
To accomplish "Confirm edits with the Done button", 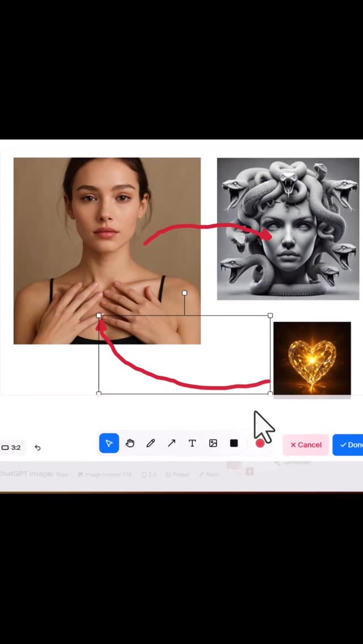I will point(349,445).
